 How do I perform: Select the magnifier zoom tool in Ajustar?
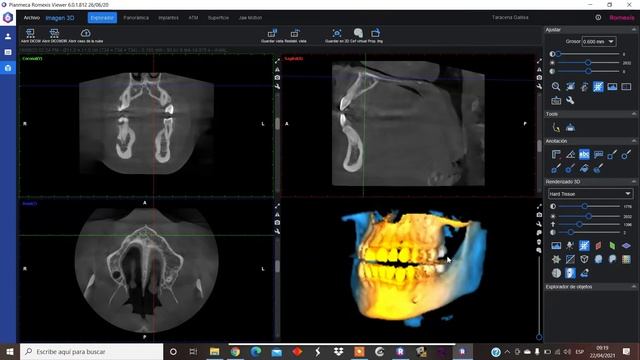coord(556,87)
